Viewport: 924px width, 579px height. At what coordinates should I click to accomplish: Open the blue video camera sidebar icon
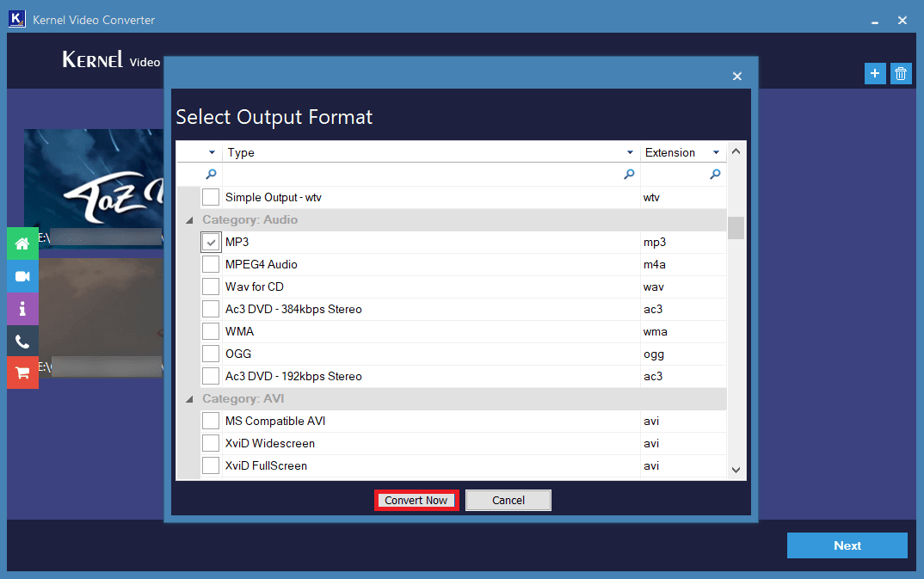pos(22,276)
